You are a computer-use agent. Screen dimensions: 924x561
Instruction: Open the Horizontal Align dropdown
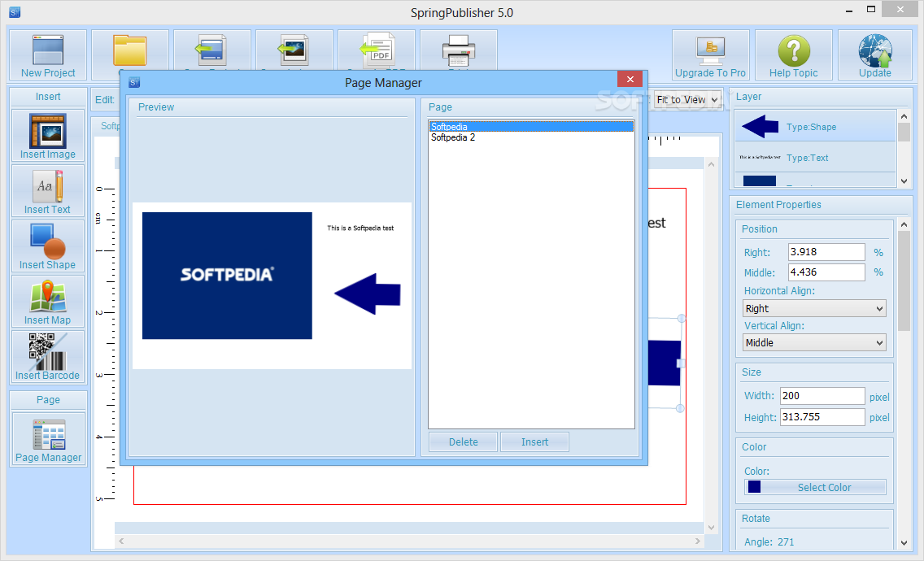pyautogui.click(x=814, y=308)
